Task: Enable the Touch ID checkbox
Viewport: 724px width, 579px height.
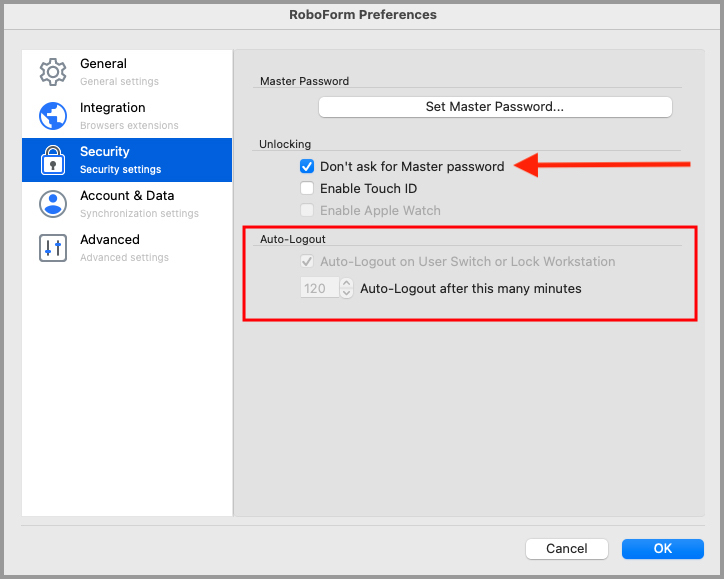Action: click(x=307, y=188)
